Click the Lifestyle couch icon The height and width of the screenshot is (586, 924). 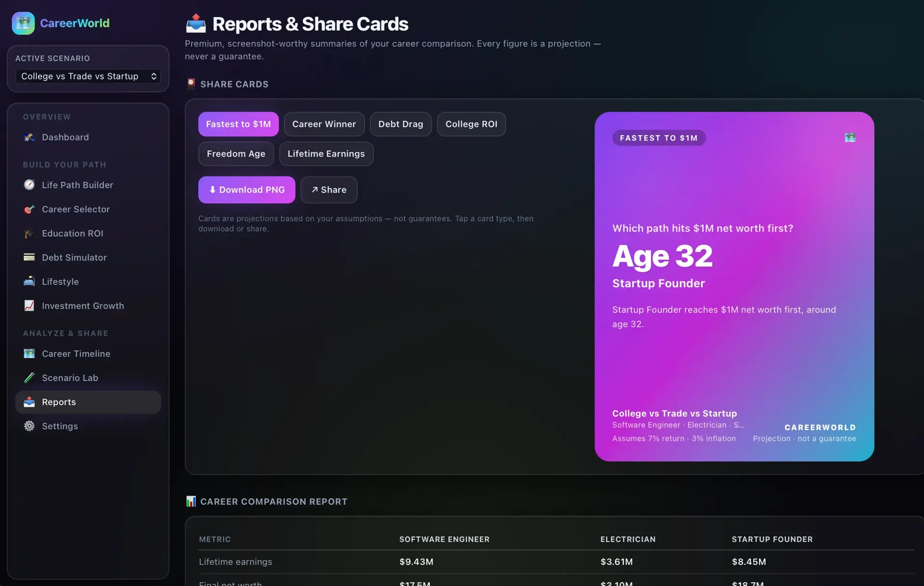click(x=29, y=281)
